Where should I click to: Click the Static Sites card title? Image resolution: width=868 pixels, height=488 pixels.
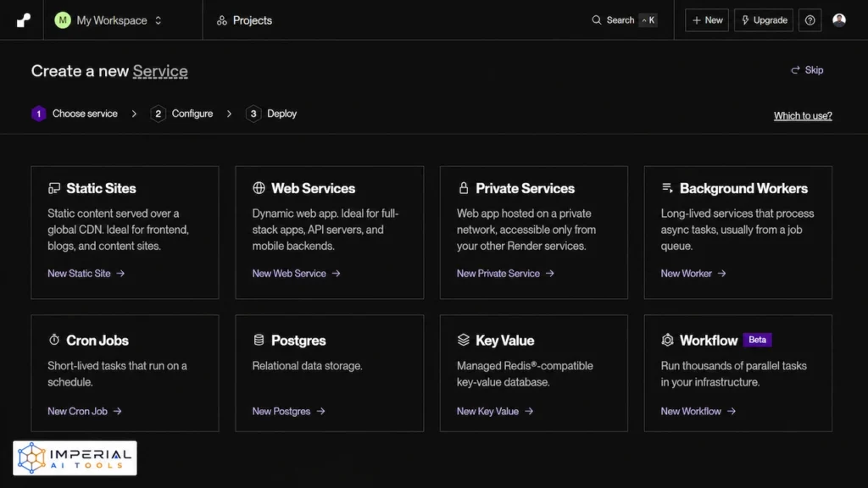101,188
